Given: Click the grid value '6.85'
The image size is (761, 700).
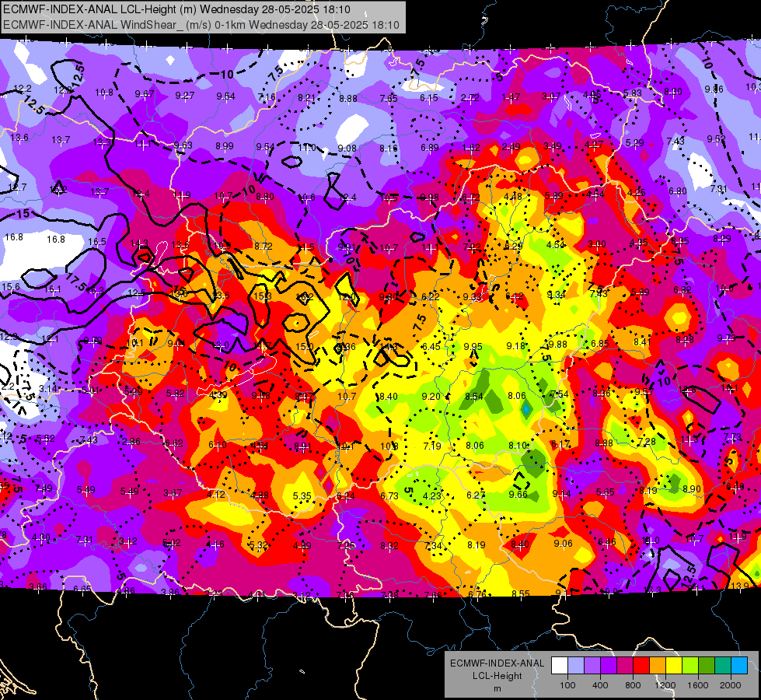Looking at the screenshot, I should click(600, 344).
